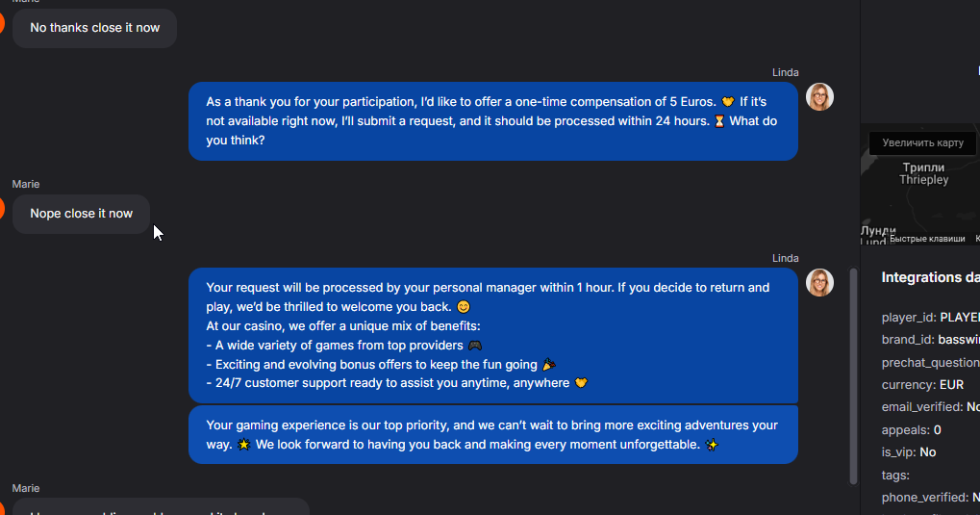Click the is_vip No field

pyautogui.click(x=908, y=451)
